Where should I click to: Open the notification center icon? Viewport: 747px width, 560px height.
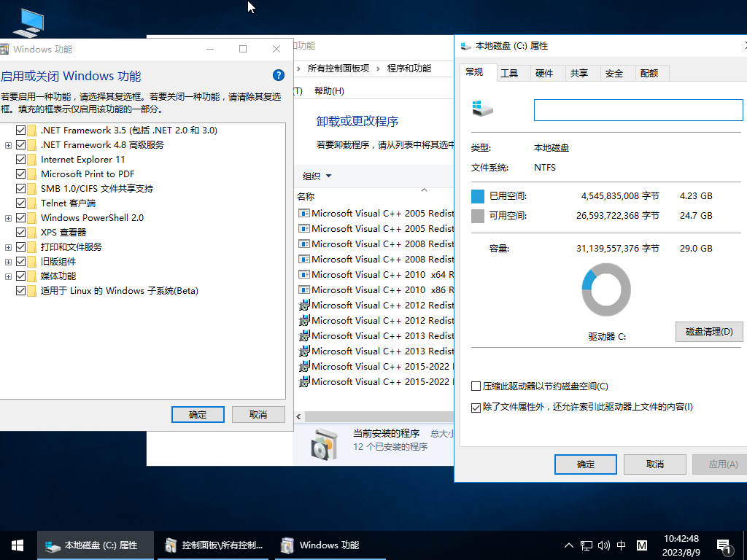(x=724, y=547)
